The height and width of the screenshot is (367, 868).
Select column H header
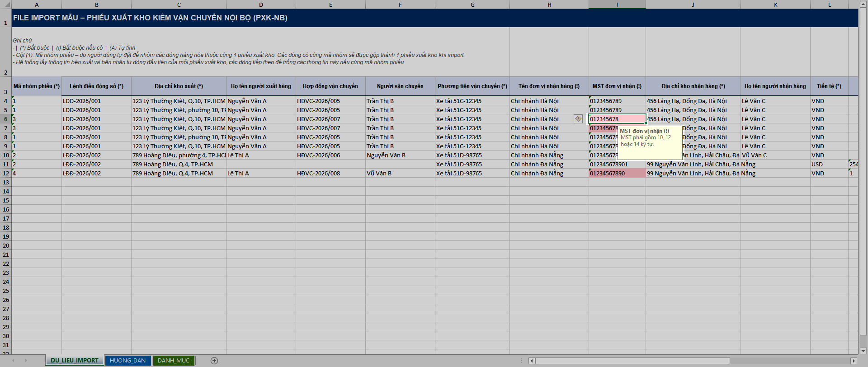549,5
